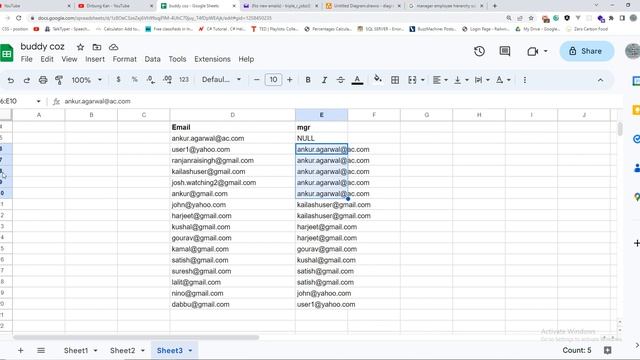Format as currency dollar icon
This screenshot has height=360, width=640.
pyautogui.click(x=118, y=80)
